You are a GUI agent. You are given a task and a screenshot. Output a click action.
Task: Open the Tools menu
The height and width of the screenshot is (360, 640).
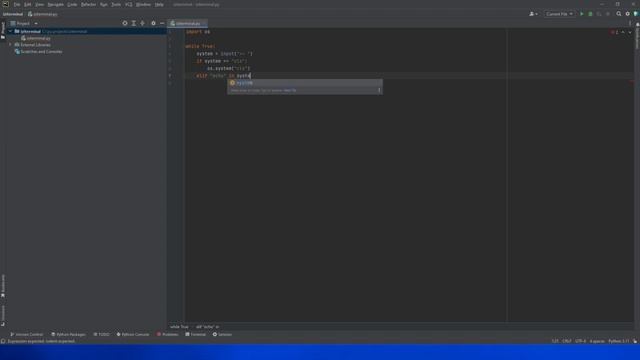[116, 4]
